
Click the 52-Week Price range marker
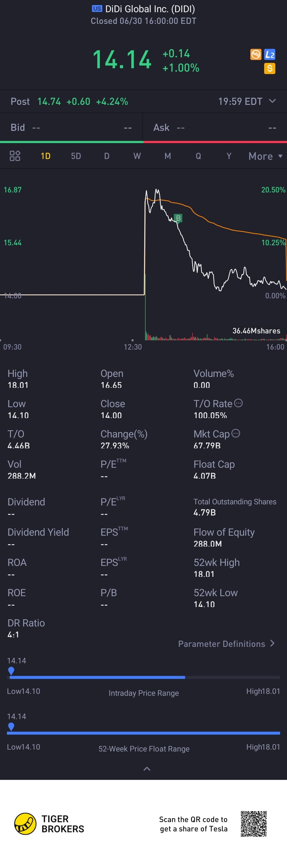pos(11,726)
